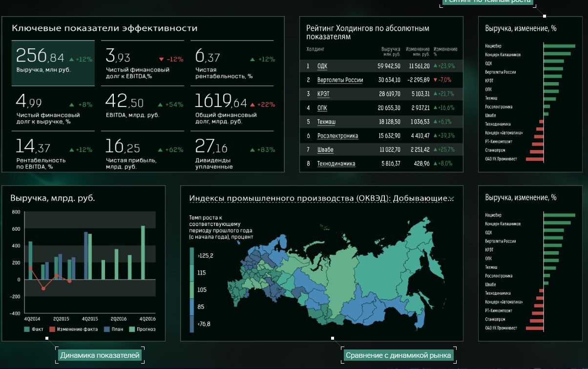Toggle the Прогноз legend swatch
This screenshot has width=588, height=369.
pos(132,329)
